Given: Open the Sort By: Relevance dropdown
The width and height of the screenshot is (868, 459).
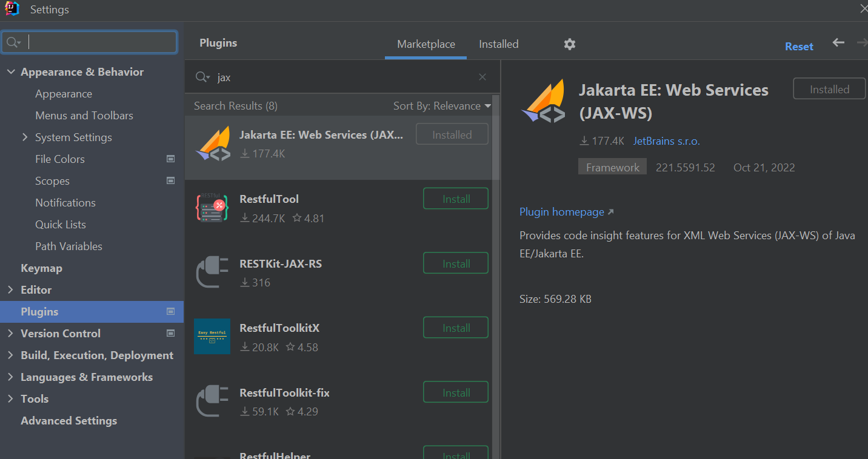Looking at the screenshot, I should (x=442, y=106).
